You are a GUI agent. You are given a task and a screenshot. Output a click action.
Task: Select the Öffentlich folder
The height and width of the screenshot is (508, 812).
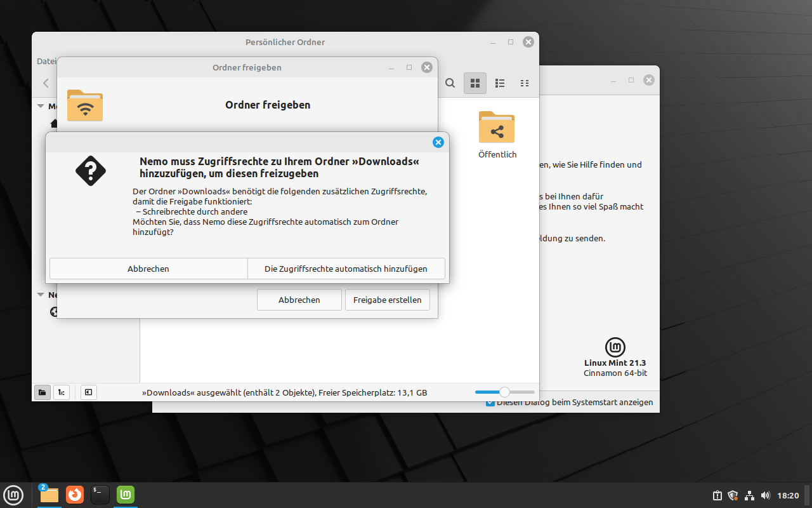(497, 134)
